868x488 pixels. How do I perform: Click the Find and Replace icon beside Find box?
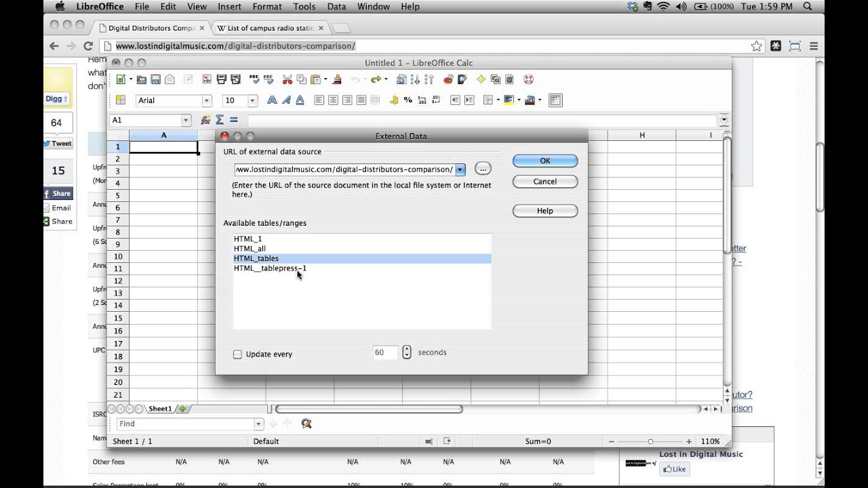click(x=307, y=424)
